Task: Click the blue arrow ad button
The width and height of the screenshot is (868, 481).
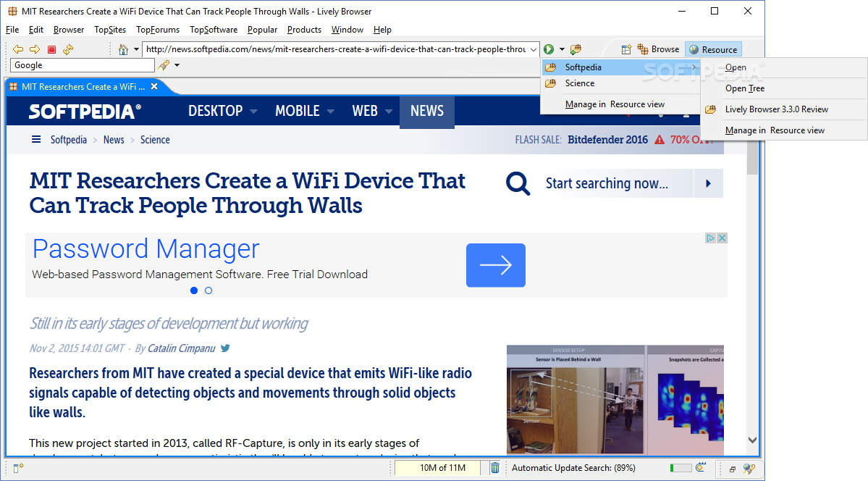Action: 495,265
